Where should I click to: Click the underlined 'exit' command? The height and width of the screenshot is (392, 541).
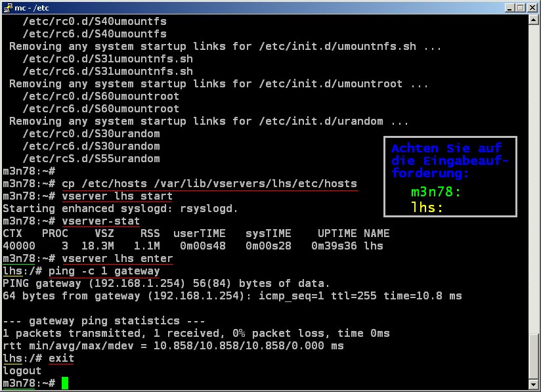click(61, 358)
